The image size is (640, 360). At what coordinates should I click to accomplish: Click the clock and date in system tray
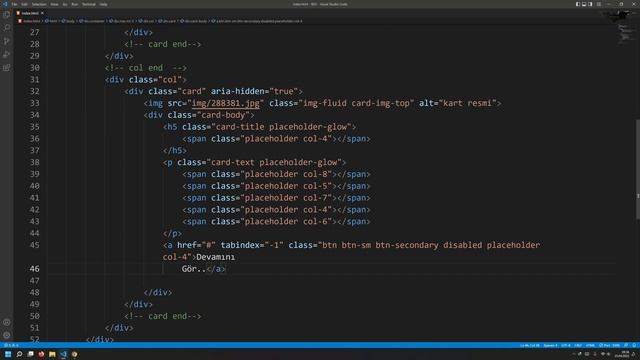click(622, 354)
